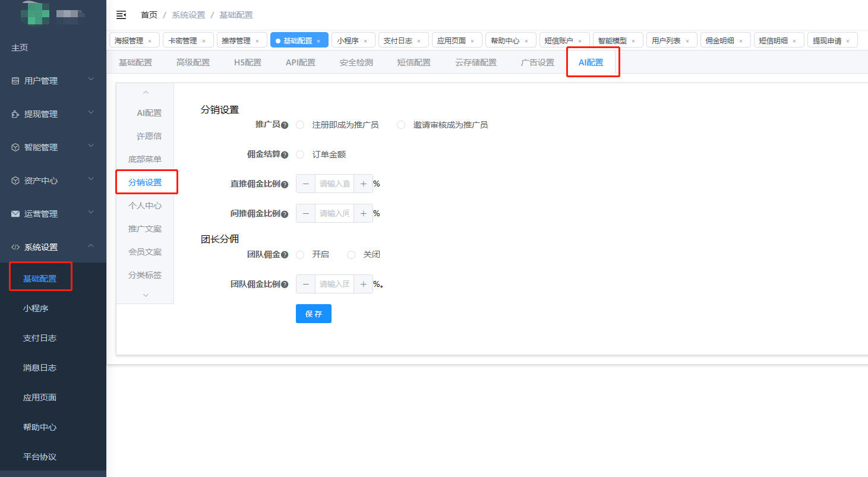Enable 团队佣金 by selecting 开启
The height and width of the screenshot is (477, 868).
pyautogui.click(x=301, y=254)
